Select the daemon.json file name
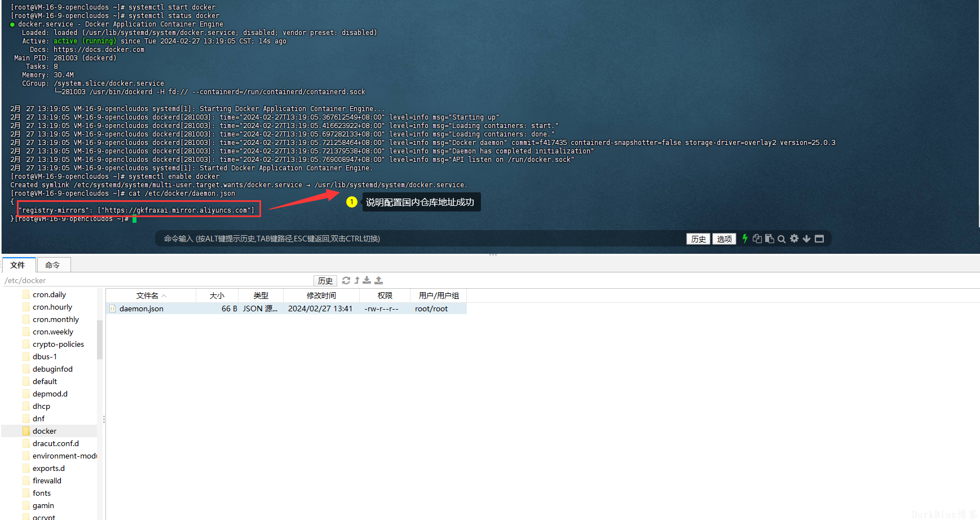The image size is (980, 520). 142,309
